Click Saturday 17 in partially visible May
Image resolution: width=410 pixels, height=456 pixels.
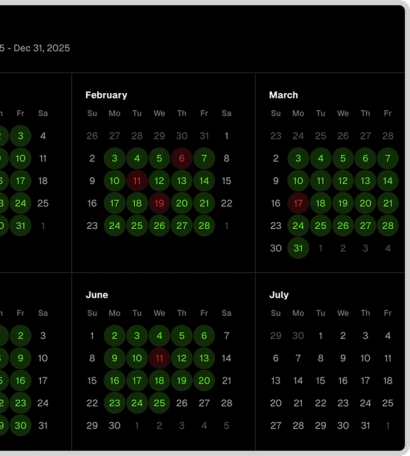pos(43,381)
